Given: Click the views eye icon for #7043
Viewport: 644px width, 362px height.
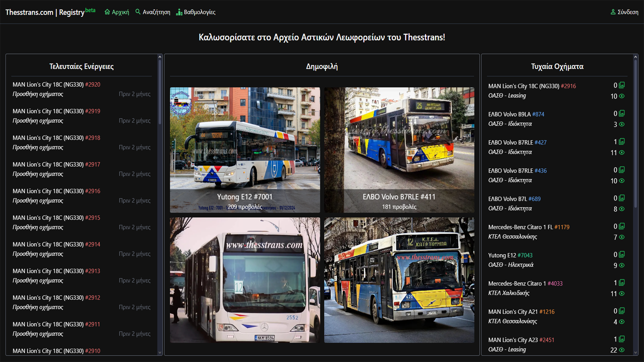Looking at the screenshot, I should [622, 265].
